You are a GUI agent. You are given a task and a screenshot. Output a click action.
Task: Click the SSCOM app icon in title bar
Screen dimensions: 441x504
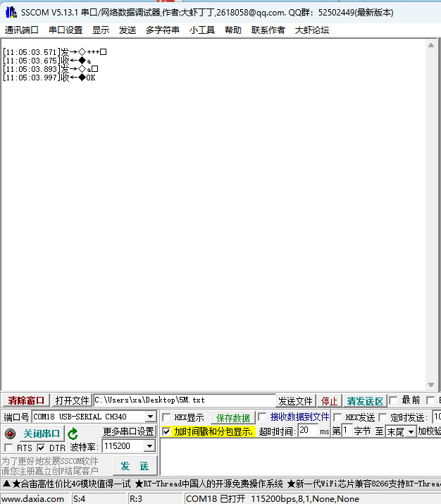[11, 13]
